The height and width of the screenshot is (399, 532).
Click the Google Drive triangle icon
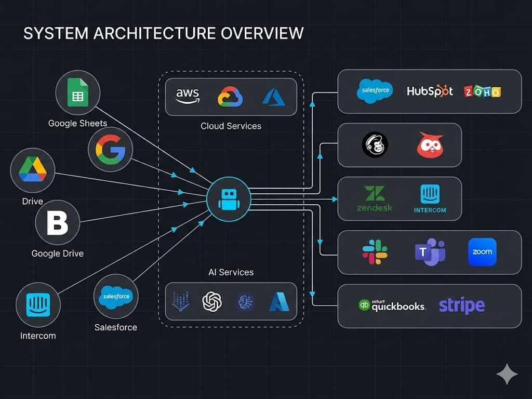click(32, 170)
